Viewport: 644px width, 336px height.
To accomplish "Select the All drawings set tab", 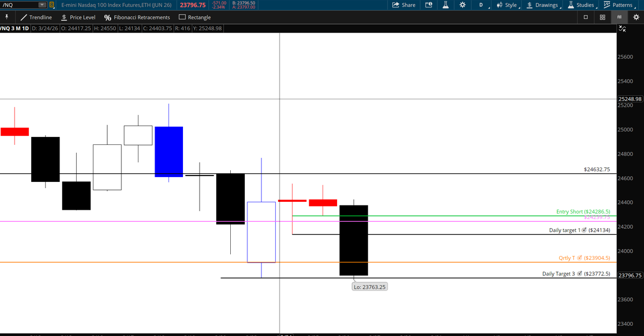I will (619, 17).
